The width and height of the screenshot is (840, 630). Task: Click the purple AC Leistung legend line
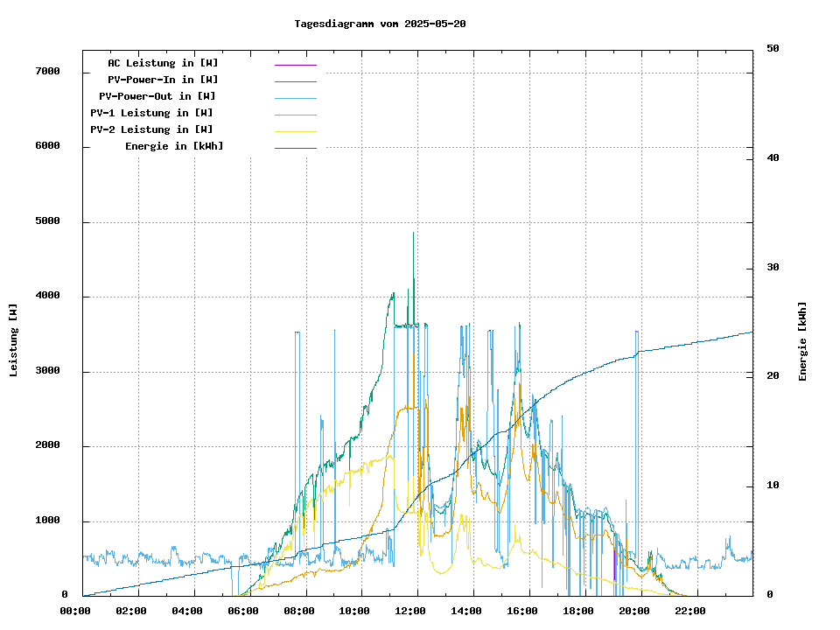click(295, 65)
